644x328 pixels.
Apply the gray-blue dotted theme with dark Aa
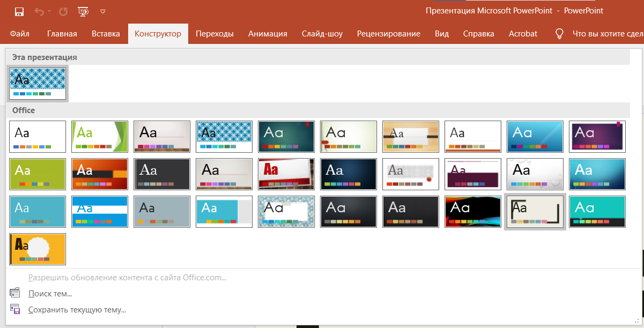click(162, 212)
